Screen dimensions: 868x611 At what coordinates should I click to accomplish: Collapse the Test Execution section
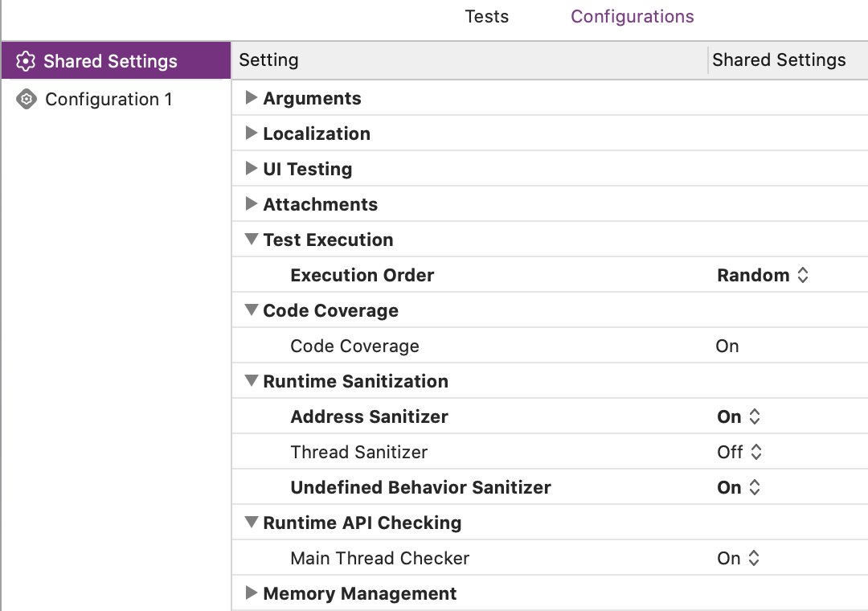pyautogui.click(x=252, y=239)
